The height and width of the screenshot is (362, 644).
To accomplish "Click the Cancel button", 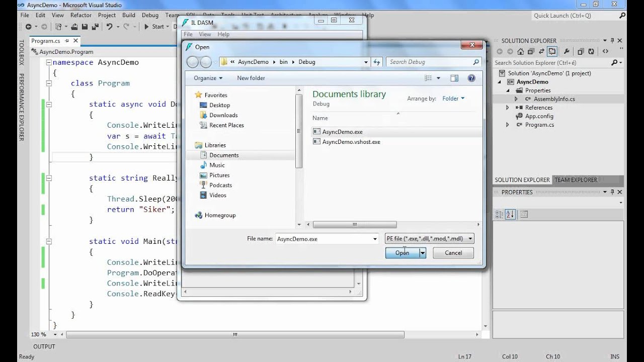I will point(453,253).
